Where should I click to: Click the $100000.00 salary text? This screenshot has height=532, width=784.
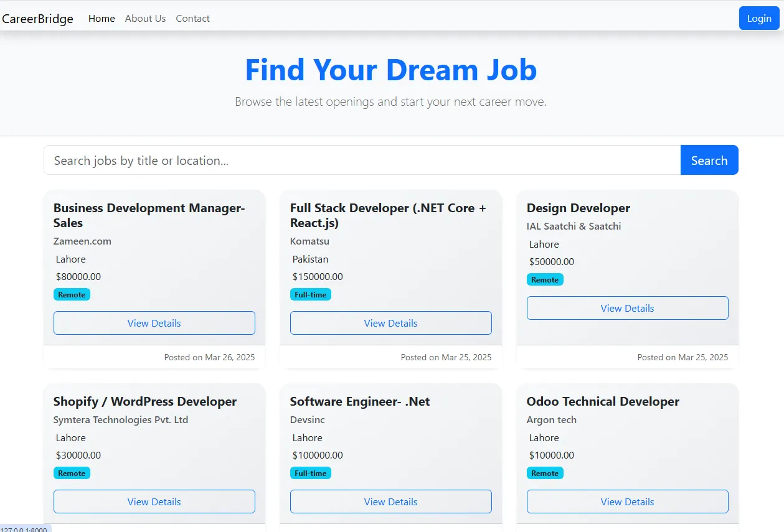click(x=318, y=455)
